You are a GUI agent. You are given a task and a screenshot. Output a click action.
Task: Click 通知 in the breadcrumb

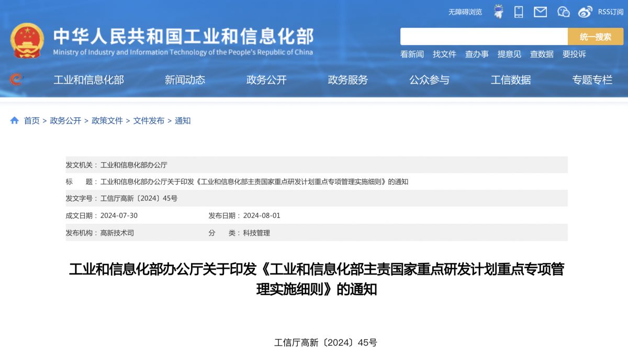pyautogui.click(x=183, y=120)
